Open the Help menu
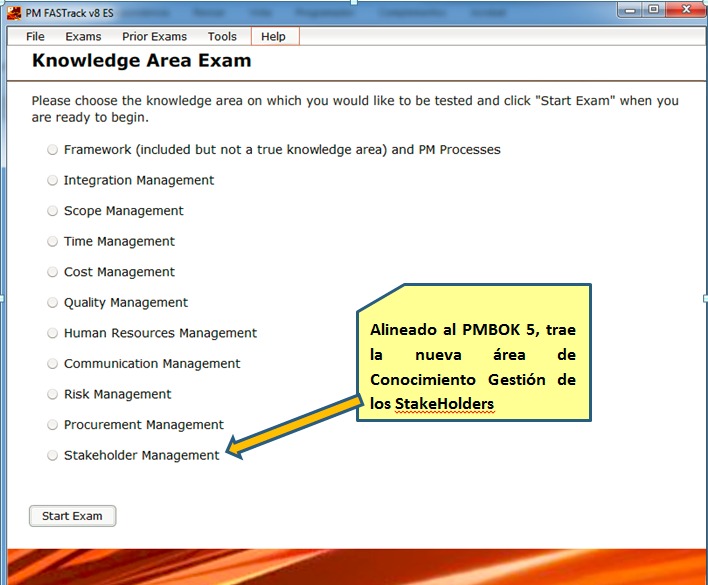The image size is (708, 585). coord(274,37)
